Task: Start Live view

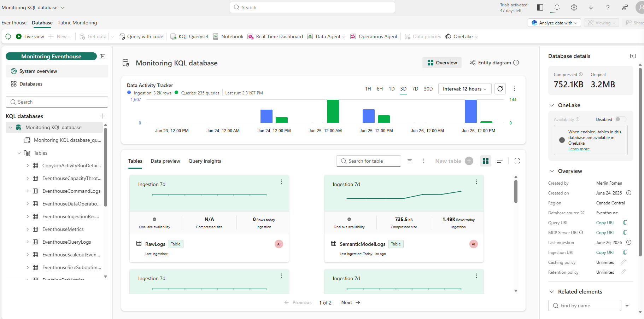Action: pos(30,36)
